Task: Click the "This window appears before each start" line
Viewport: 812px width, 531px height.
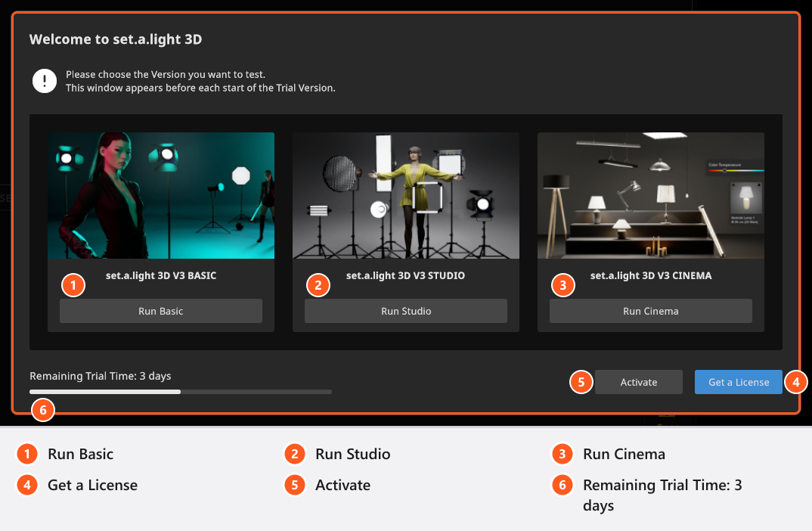Action: coord(200,88)
